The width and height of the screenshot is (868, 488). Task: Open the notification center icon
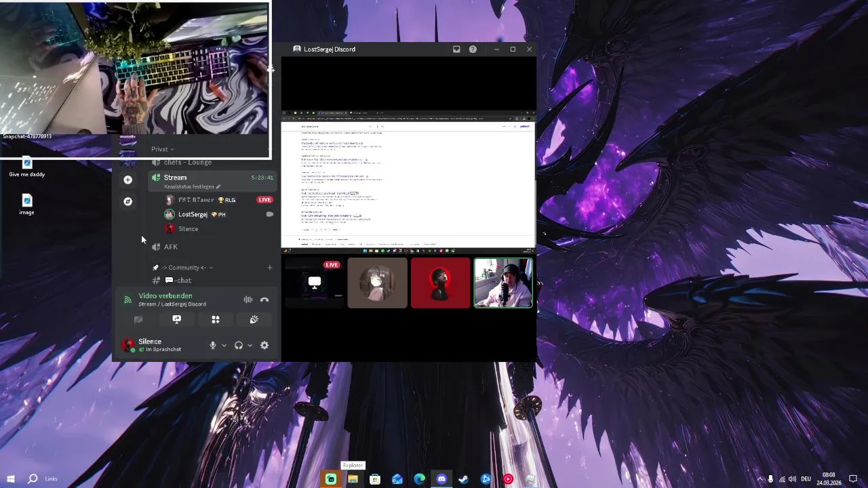click(x=853, y=479)
